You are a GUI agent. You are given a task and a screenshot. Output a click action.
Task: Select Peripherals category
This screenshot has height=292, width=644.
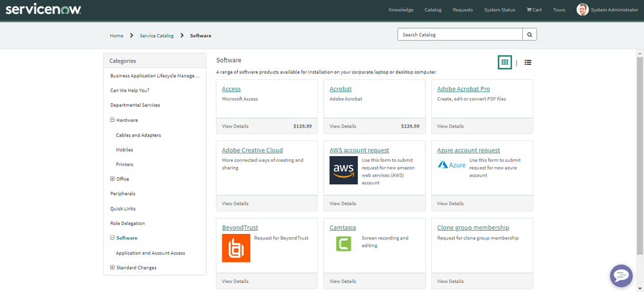pyautogui.click(x=122, y=193)
